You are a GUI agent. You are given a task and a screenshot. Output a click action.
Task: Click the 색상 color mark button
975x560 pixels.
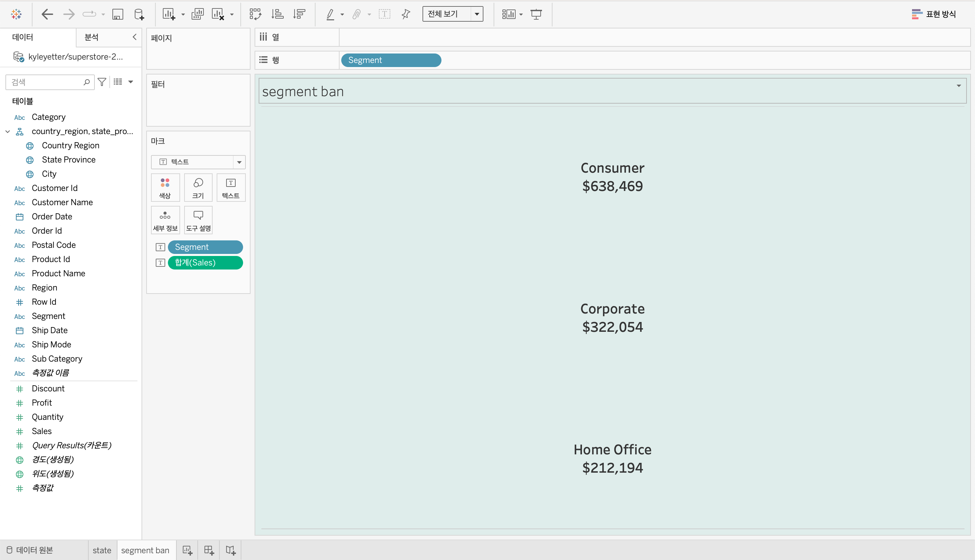coord(165,188)
